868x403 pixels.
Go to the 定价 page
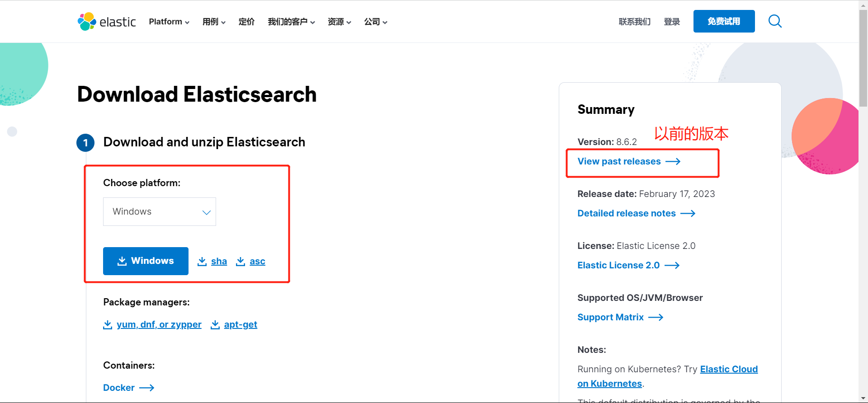tap(246, 22)
